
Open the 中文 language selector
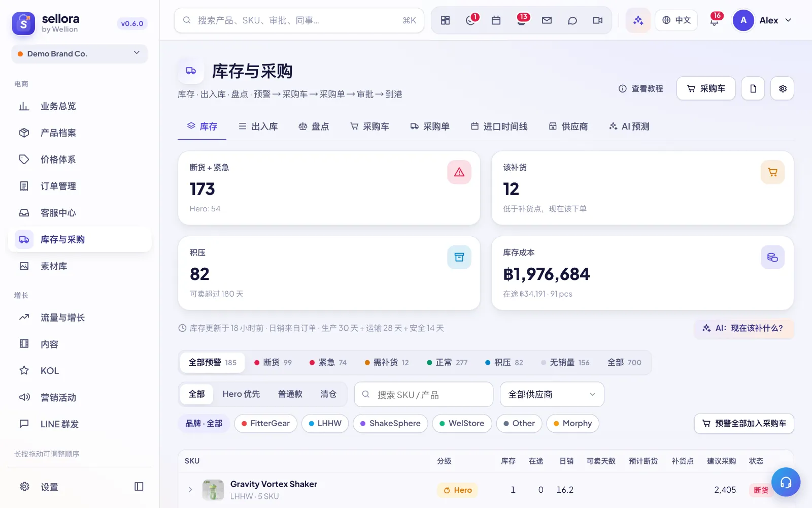click(676, 20)
